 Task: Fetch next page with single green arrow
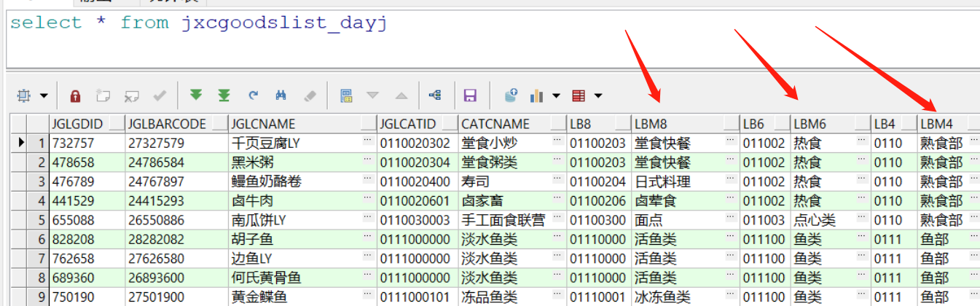pos(195,95)
